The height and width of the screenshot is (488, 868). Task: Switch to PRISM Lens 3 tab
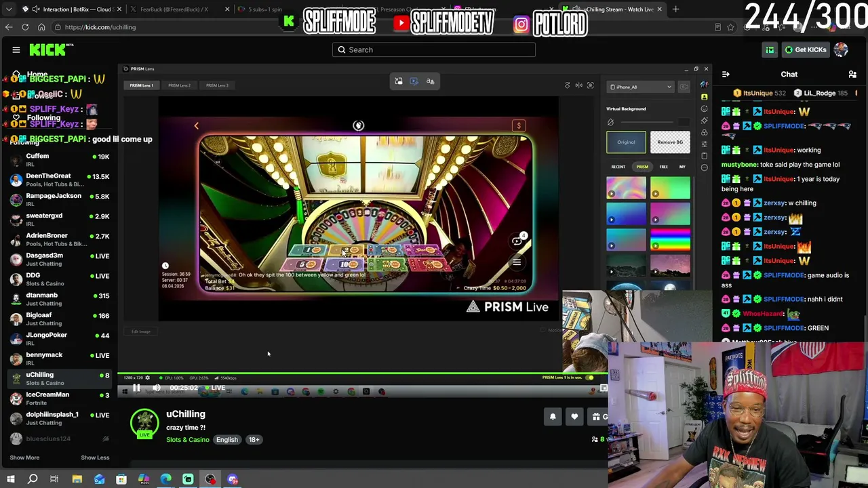pyautogui.click(x=217, y=85)
